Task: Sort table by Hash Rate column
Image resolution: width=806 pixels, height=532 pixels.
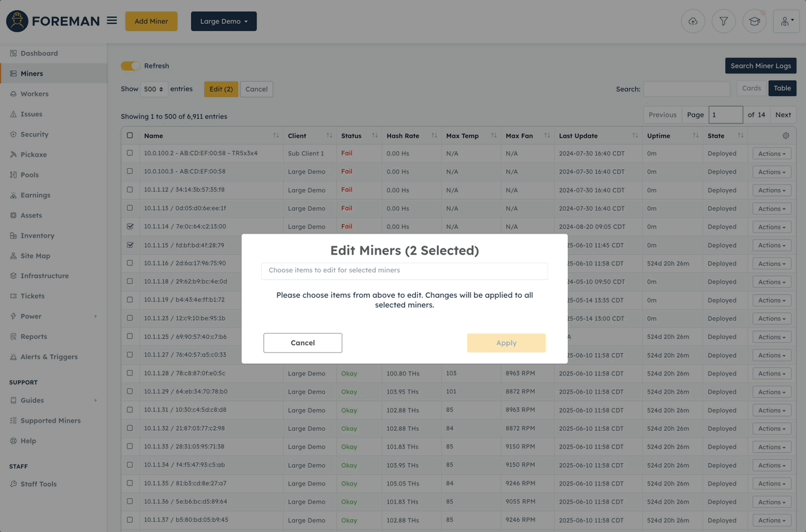Action: click(x=411, y=136)
